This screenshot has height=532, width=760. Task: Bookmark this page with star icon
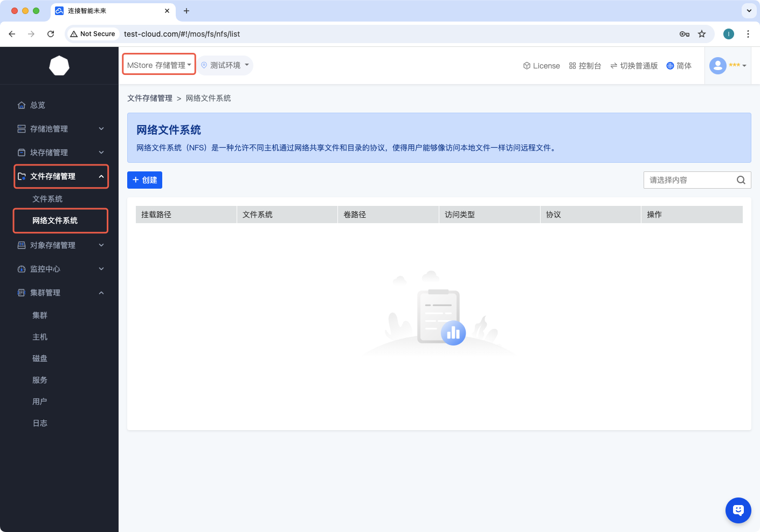[702, 34]
